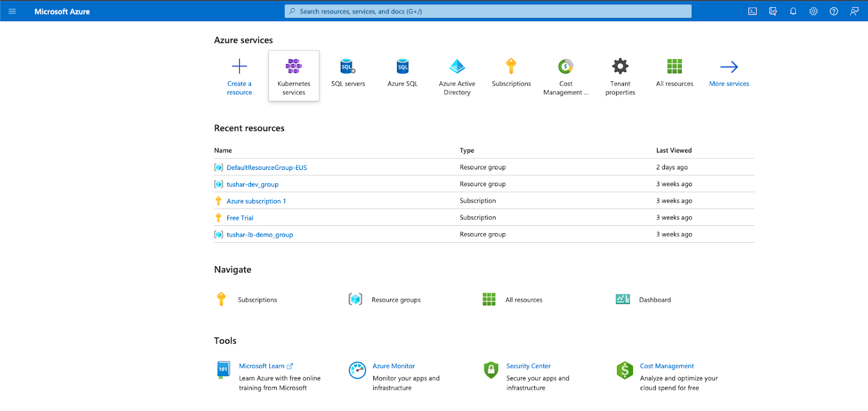
Task: Open Azure SQL service
Action: click(x=403, y=73)
